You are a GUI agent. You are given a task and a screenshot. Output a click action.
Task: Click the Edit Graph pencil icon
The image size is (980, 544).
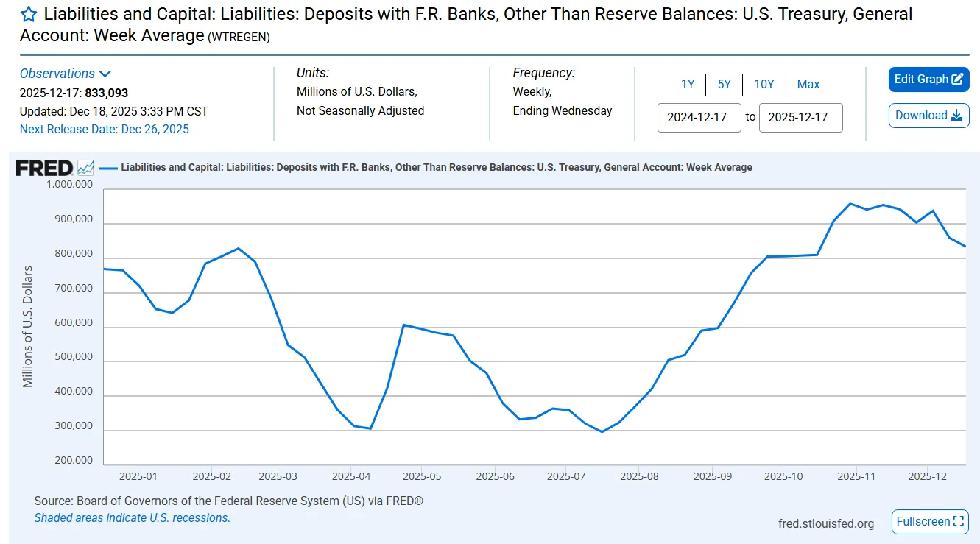click(957, 80)
